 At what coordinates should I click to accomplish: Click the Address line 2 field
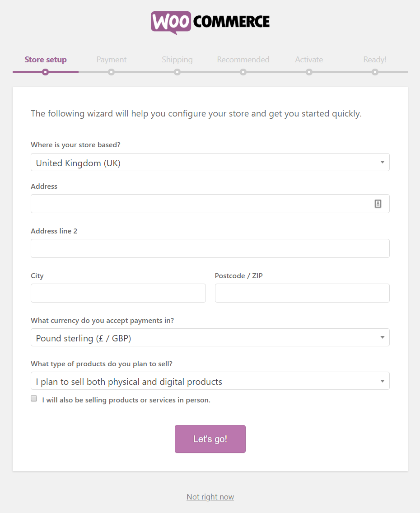click(x=210, y=248)
